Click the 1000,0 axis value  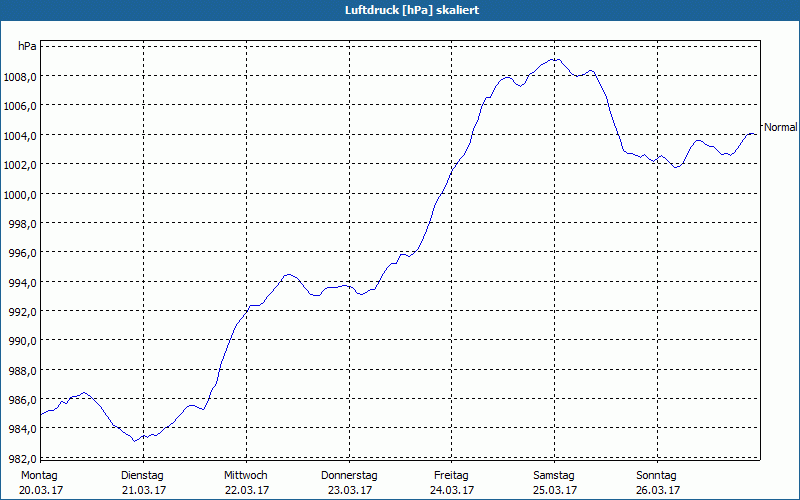(19, 195)
